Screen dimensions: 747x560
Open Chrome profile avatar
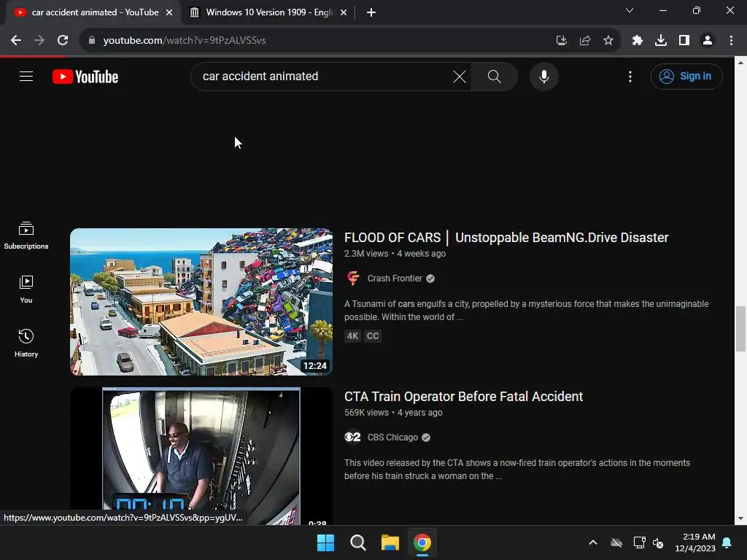pyautogui.click(x=708, y=41)
